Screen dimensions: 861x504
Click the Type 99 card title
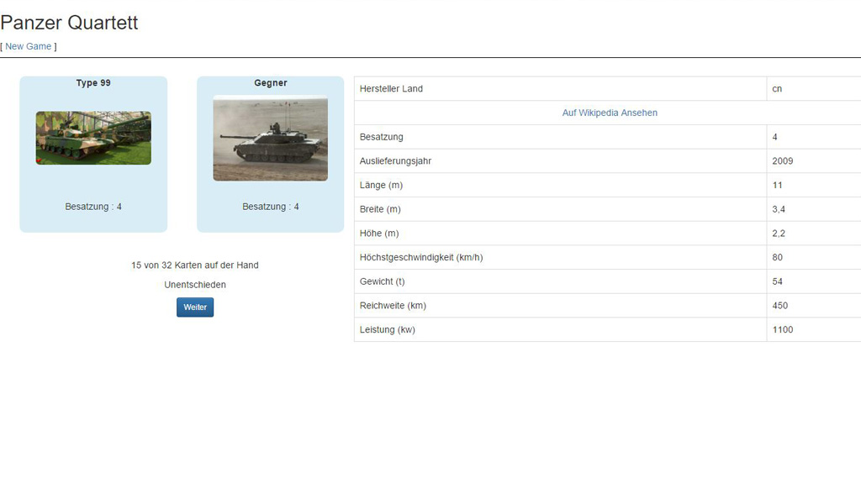click(93, 83)
